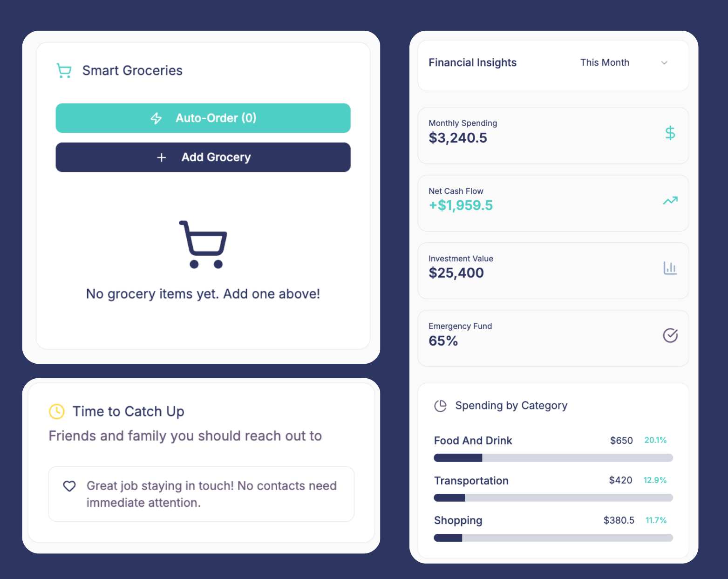Click the lightning bolt Auto-Order icon

(156, 118)
